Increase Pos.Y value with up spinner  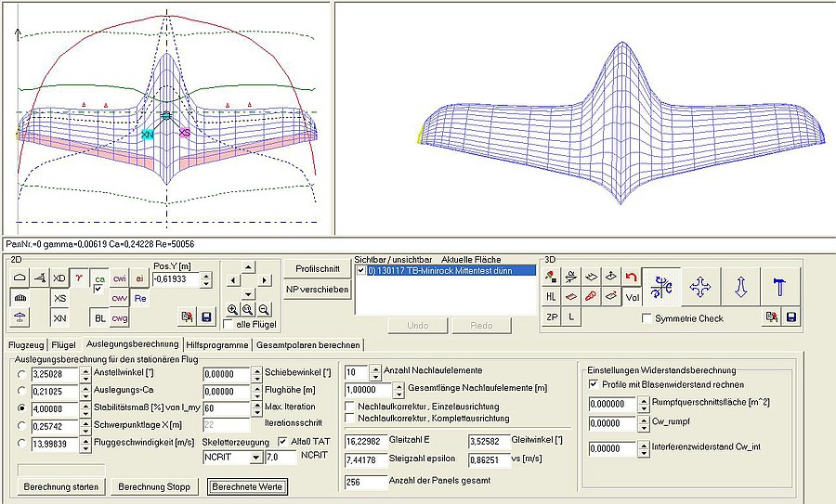(x=206, y=274)
